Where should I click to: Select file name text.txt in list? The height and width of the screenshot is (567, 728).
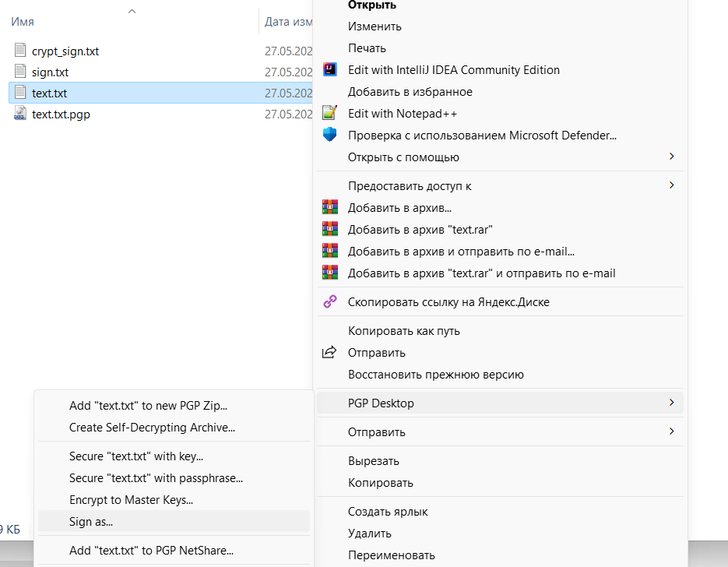(49, 93)
